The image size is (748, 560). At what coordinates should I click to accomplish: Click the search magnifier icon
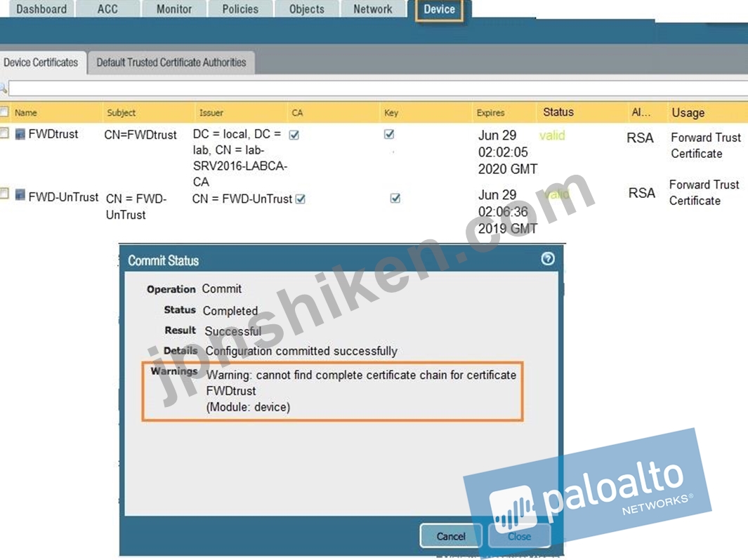[x=4, y=88]
